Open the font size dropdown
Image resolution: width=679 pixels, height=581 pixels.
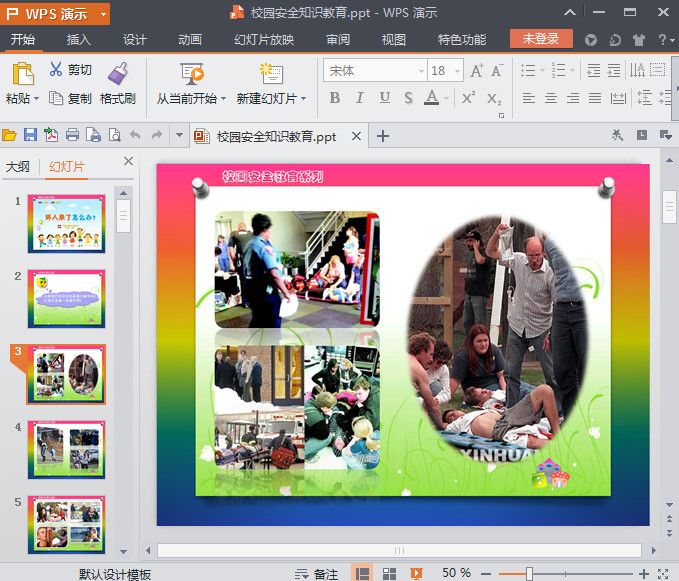(x=458, y=71)
